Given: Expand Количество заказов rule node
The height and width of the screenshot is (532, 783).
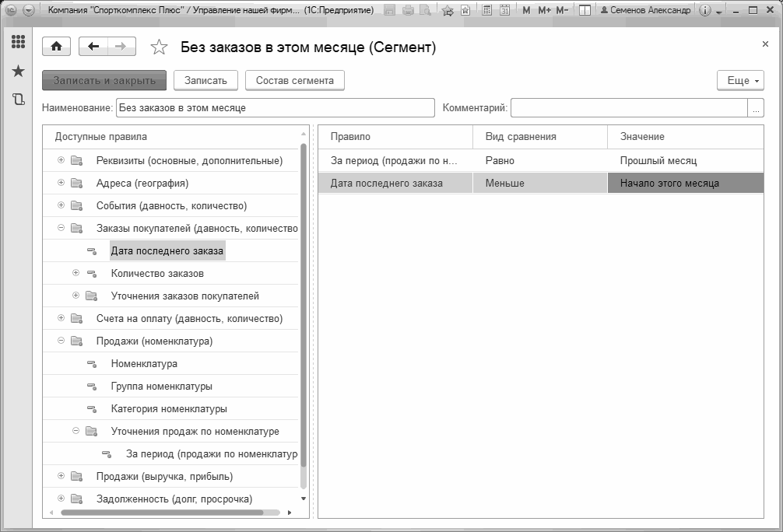Looking at the screenshot, I should click(x=76, y=272).
